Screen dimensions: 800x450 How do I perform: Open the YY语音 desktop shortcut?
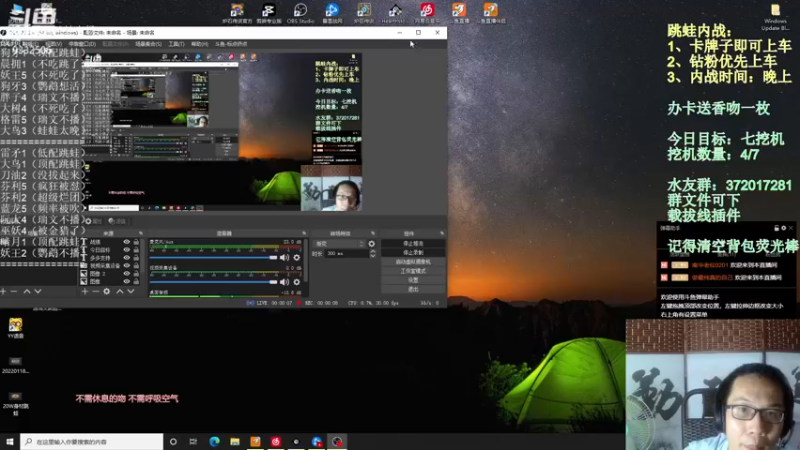tap(15, 328)
